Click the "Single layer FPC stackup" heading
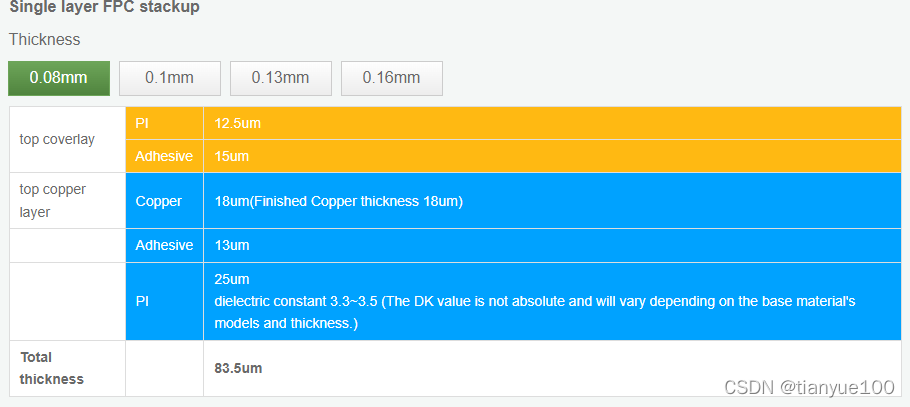910x407 pixels. (x=104, y=8)
